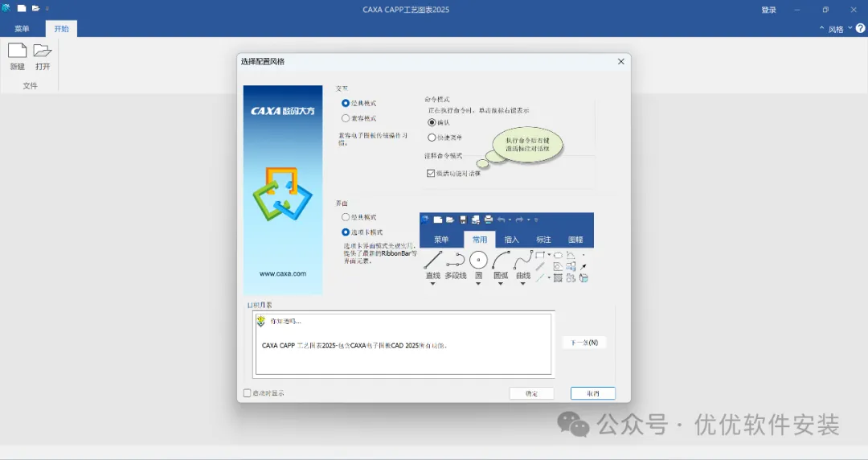Click 登录 in the title bar
The height and width of the screenshot is (460, 868).
pos(768,10)
